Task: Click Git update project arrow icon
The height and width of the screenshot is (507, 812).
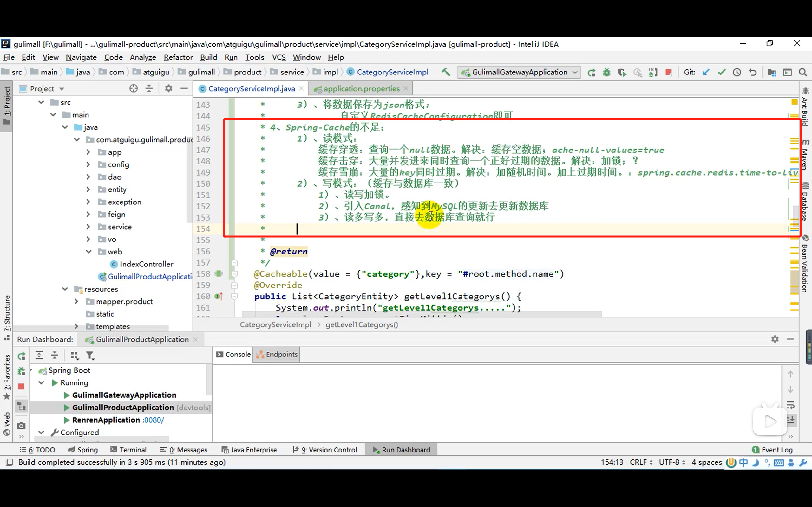Action: [x=706, y=72]
